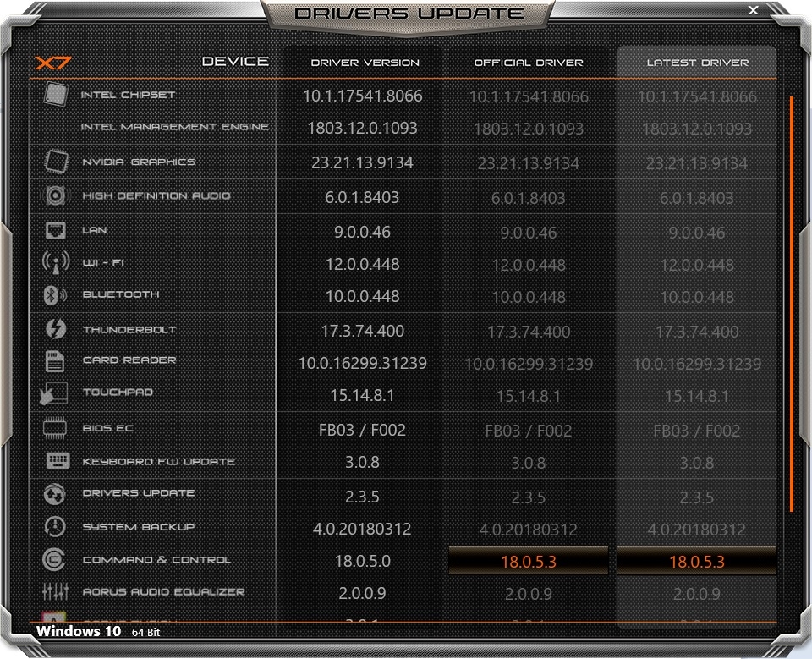Click installed card reader version 10.0.16299.31239
This screenshot has width=812, height=659.
tap(363, 363)
